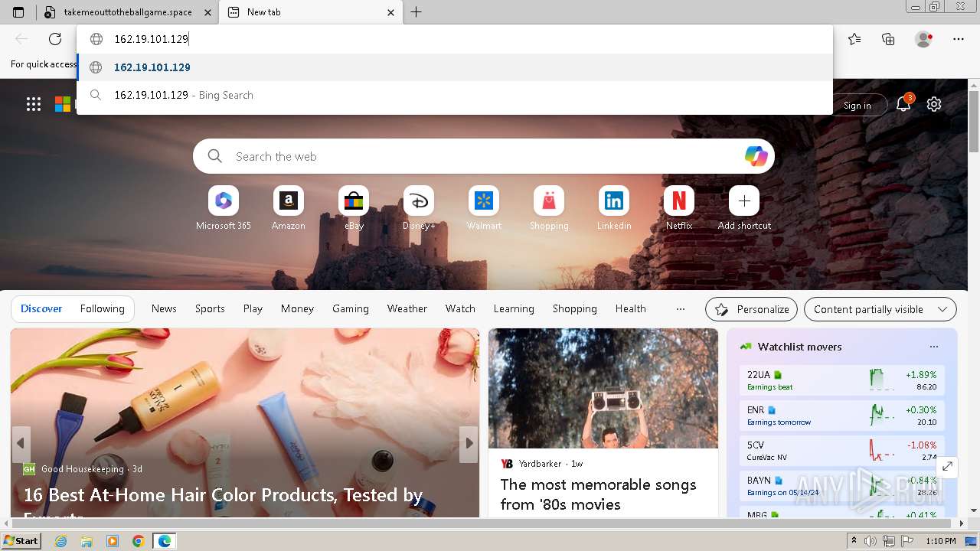
Task: Select the Following feed tab
Action: (x=102, y=309)
